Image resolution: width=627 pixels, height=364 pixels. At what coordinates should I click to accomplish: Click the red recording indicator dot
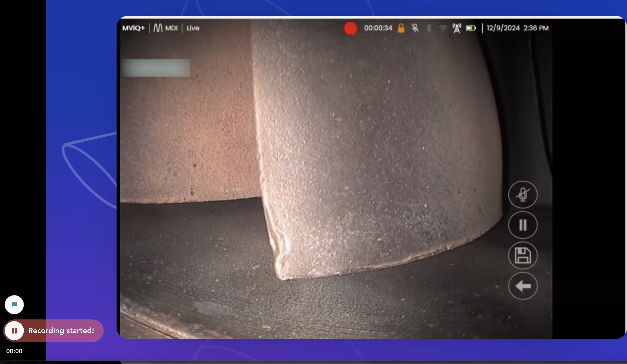coord(350,28)
